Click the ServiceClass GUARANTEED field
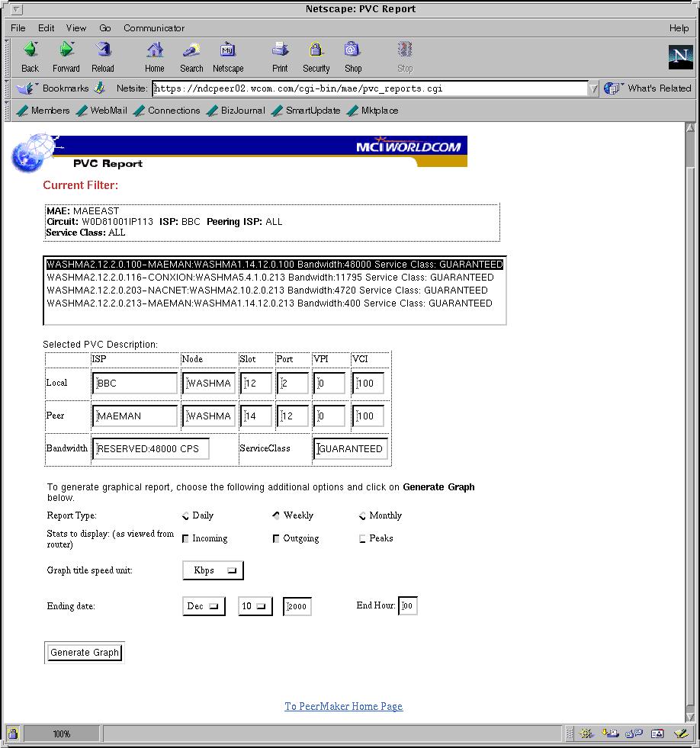 tap(351, 449)
